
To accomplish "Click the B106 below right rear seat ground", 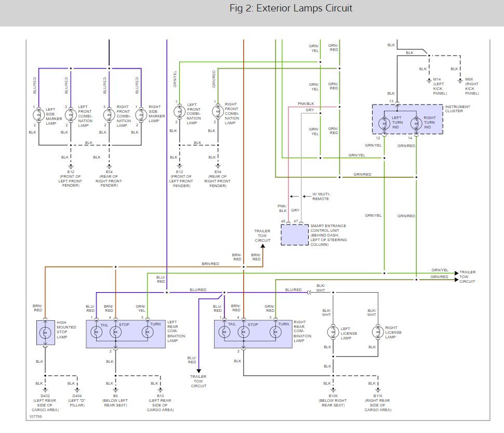I will point(333,391).
